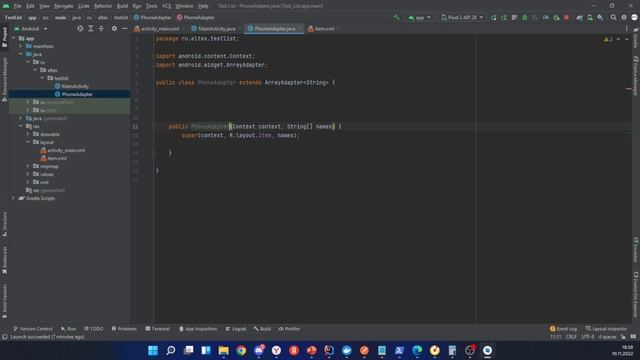Click the Project side panel tab
Screen dimensions: 640x360
(4, 37)
